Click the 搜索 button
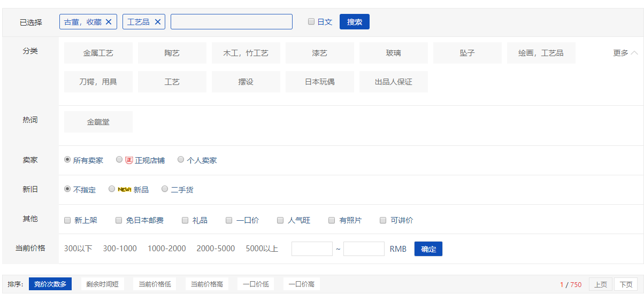The height and width of the screenshot is (302, 644). 355,22
